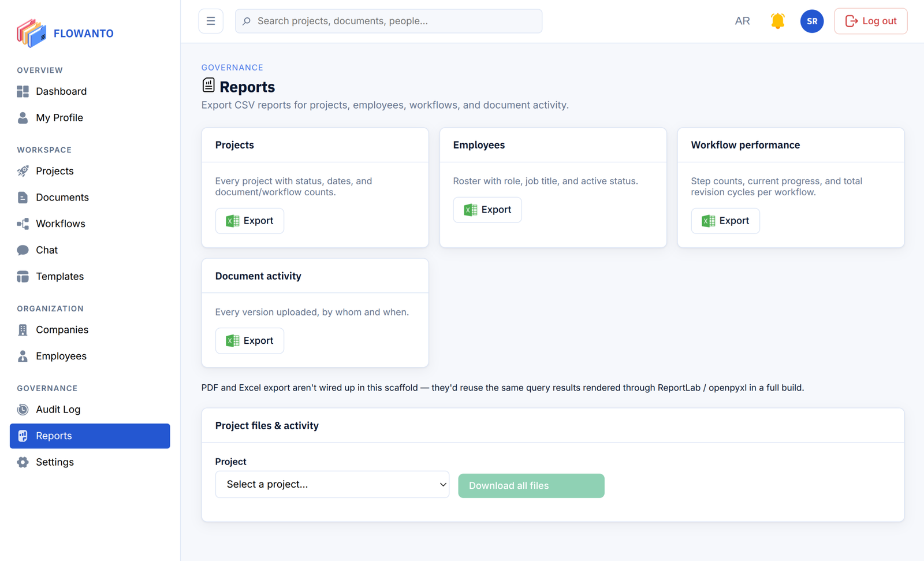
Task: Click the Reports heading document icon
Action: point(208,86)
